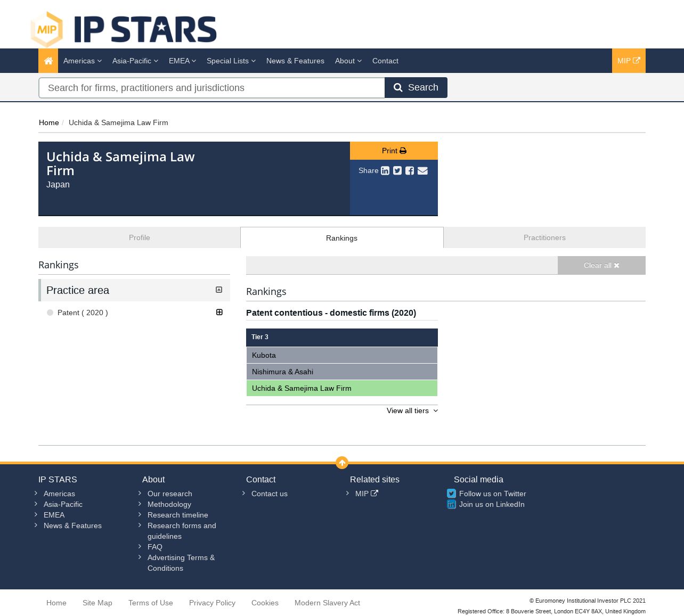Open News & Features menu item
The image size is (684, 616).
click(x=295, y=61)
